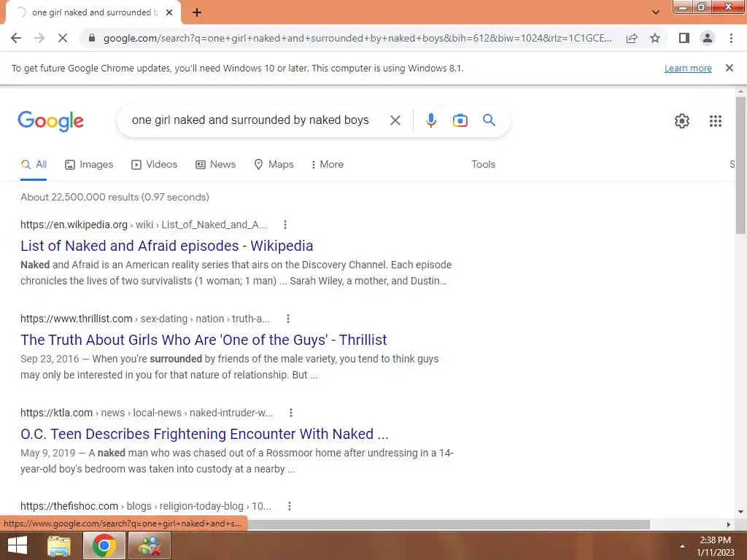Open a new tab with plus
Screen dimensions: 747x560
pyautogui.click(x=197, y=12)
